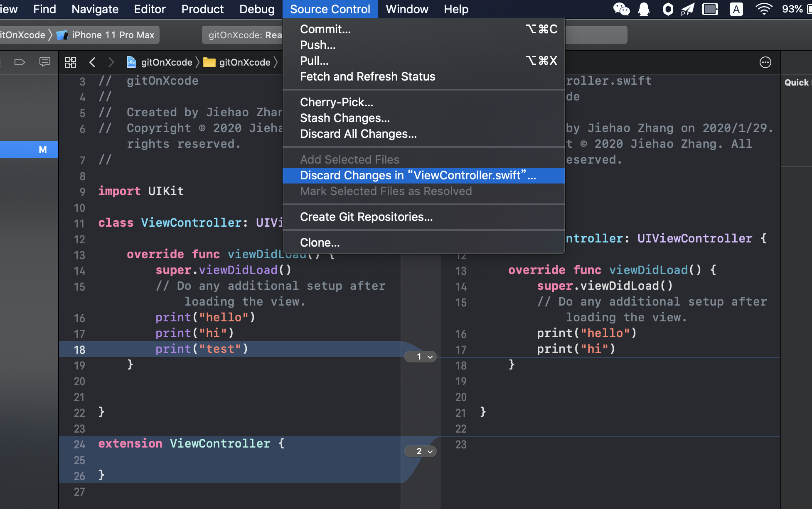This screenshot has width=812, height=509.
Task: Click the input source A indicator
Action: (x=736, y=9)
